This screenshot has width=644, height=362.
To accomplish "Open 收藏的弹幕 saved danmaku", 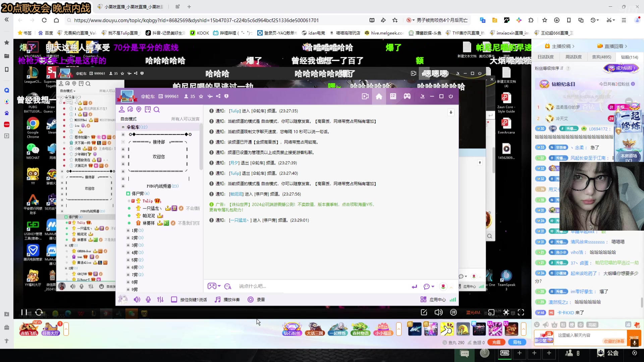I will click(614, 341).
